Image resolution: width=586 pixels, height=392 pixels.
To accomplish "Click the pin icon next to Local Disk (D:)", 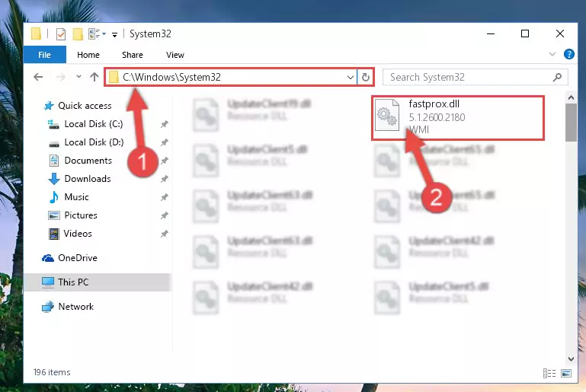I will 164,142.
